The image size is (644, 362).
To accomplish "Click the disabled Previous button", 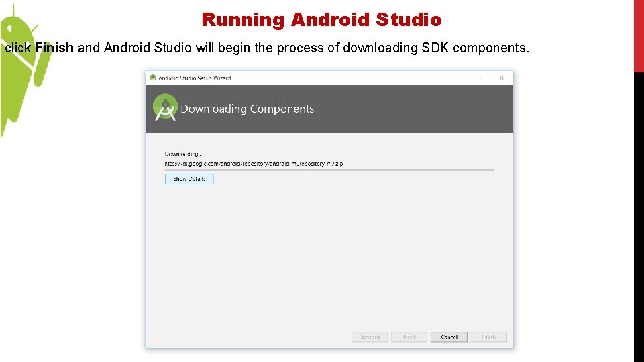I will (x=369, y=337).
